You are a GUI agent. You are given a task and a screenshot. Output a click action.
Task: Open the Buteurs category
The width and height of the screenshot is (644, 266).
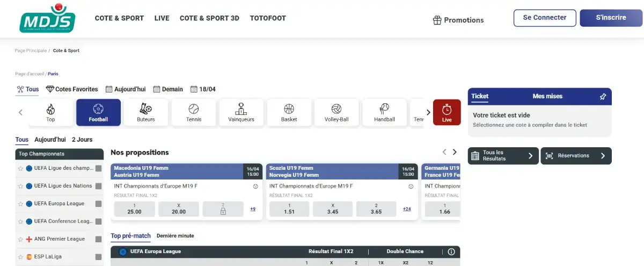(x=145, y=112)
